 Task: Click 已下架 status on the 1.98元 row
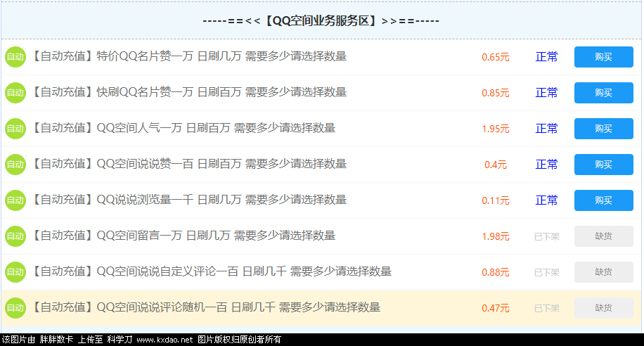547,236
